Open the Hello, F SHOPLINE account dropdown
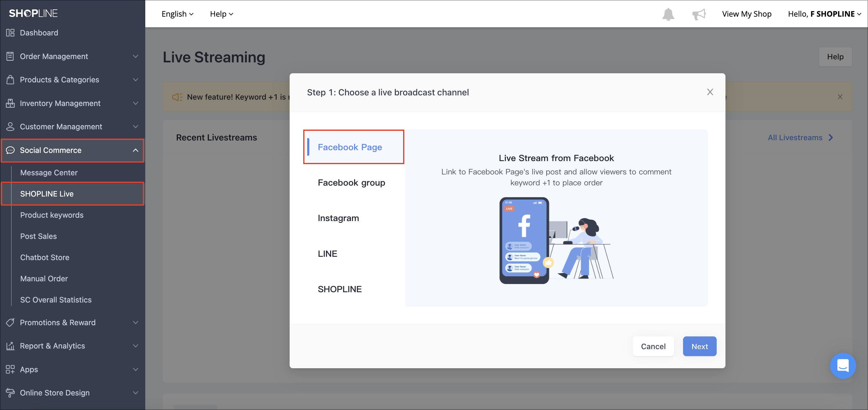The image size is (868, 410). [x=824, y=14]
